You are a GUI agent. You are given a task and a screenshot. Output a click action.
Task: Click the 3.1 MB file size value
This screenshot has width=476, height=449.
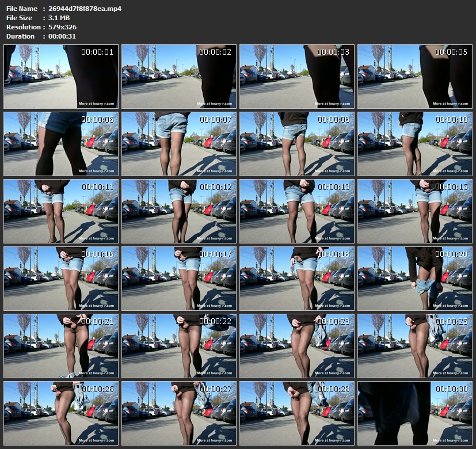[x=59, y=18]
